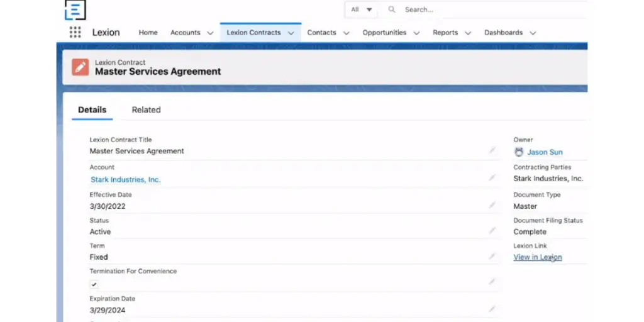Click the search magnifier icon

[392, 9]
